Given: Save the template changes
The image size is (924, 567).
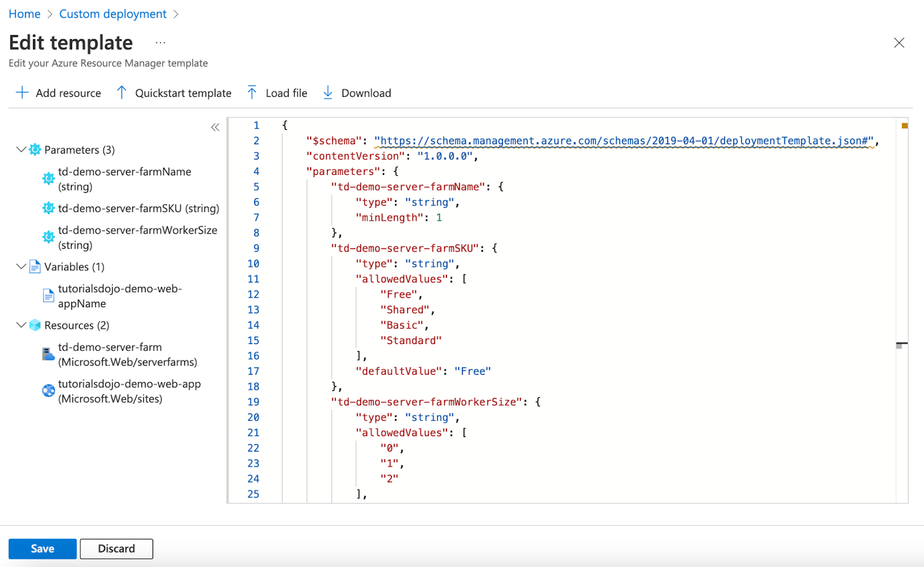Looking at the screenshot, I should tap(42, 549).
